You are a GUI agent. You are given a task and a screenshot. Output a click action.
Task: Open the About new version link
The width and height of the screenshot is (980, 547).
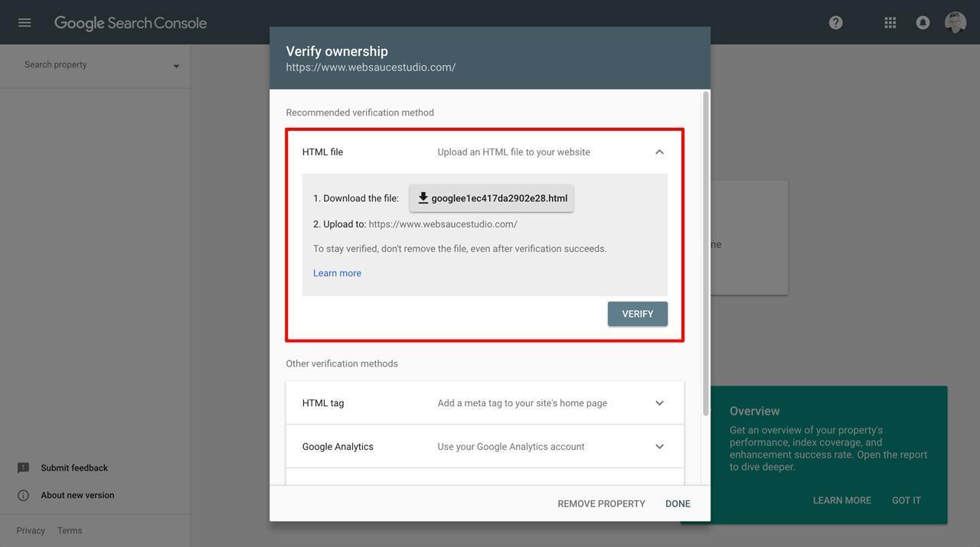77,495
